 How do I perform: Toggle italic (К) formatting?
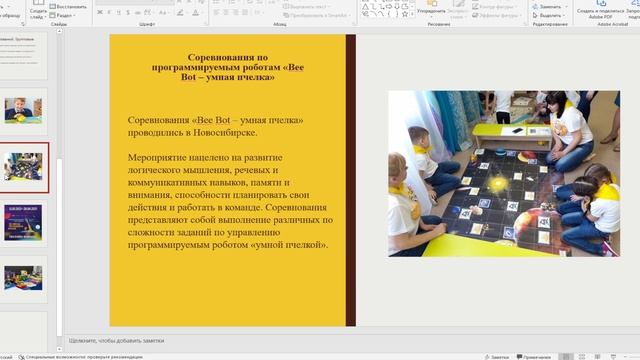(109, 13)
